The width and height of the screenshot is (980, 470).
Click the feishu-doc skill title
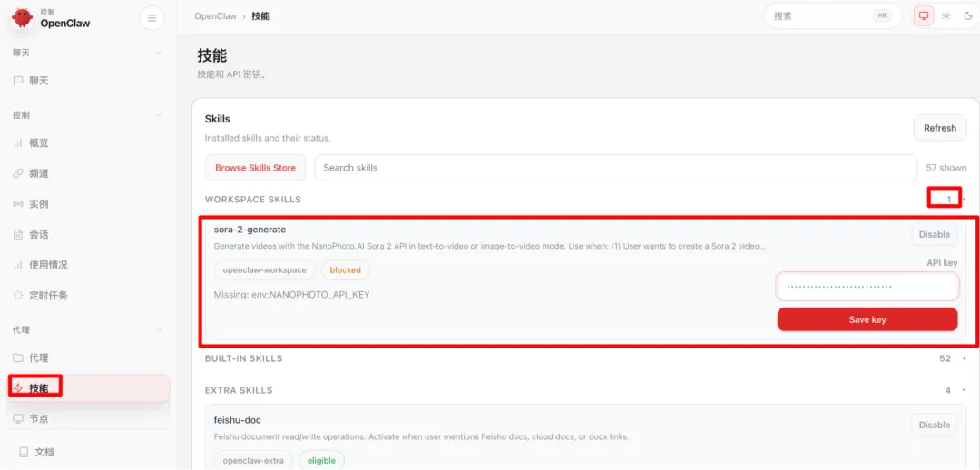click(x=238, y=420)
